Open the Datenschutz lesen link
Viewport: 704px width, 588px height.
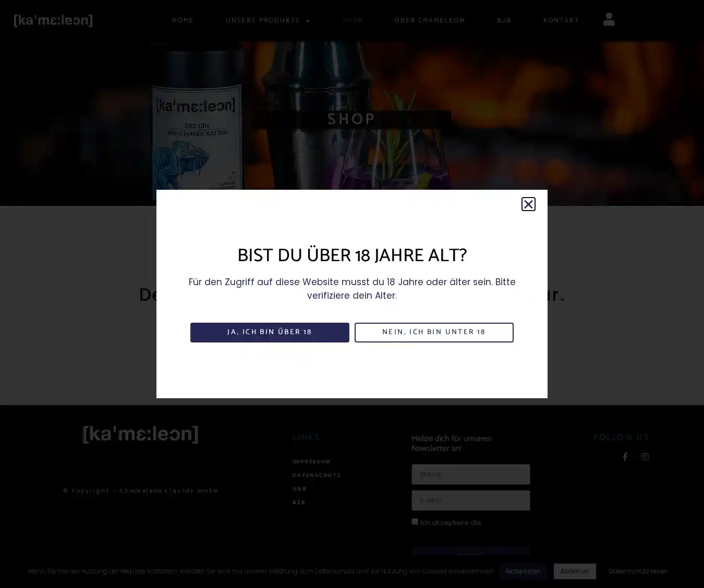(638, 571)
